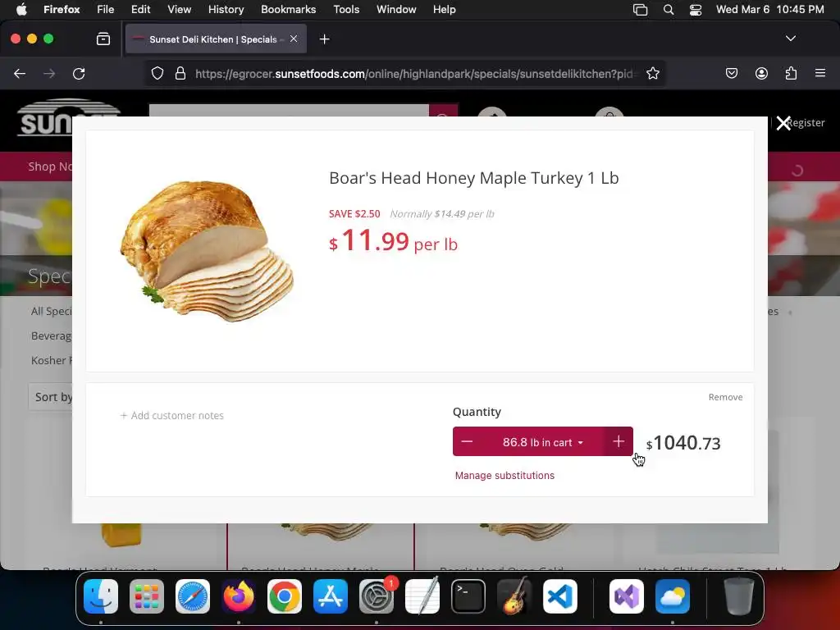Click the turkey product image
Image resolution: width=840 pixels, height=630 pixels.
(x=208, y=251)
